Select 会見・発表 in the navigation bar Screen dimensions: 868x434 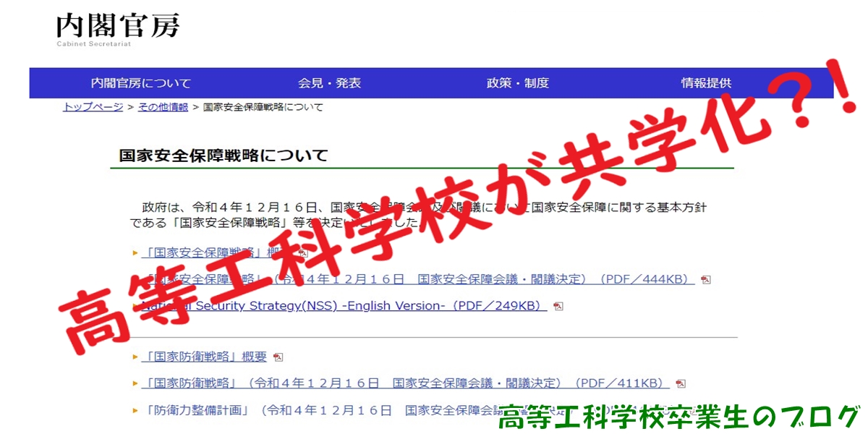click(329, 83)
